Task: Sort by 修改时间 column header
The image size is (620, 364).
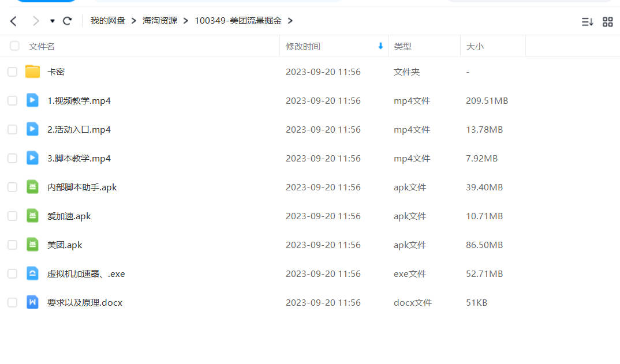Action: click(303, 46)
